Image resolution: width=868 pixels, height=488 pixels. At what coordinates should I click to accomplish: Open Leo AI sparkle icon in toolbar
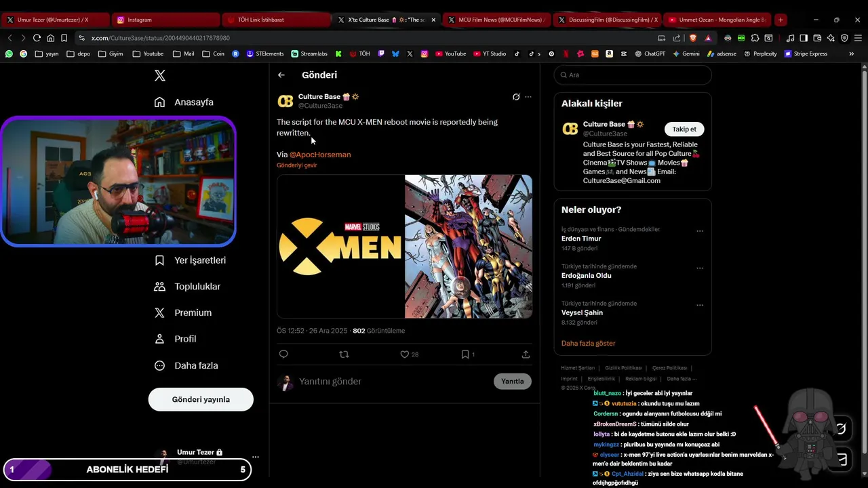coord(831,38)
